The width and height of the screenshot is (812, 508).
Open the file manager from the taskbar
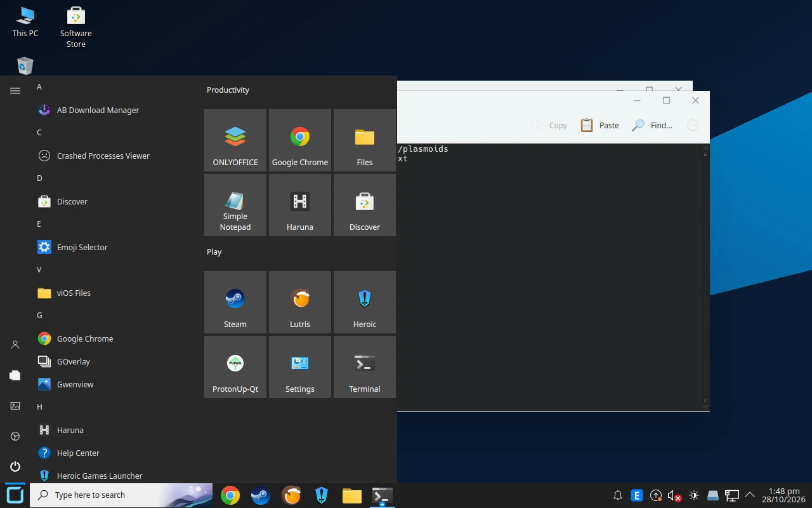(352, 495)
